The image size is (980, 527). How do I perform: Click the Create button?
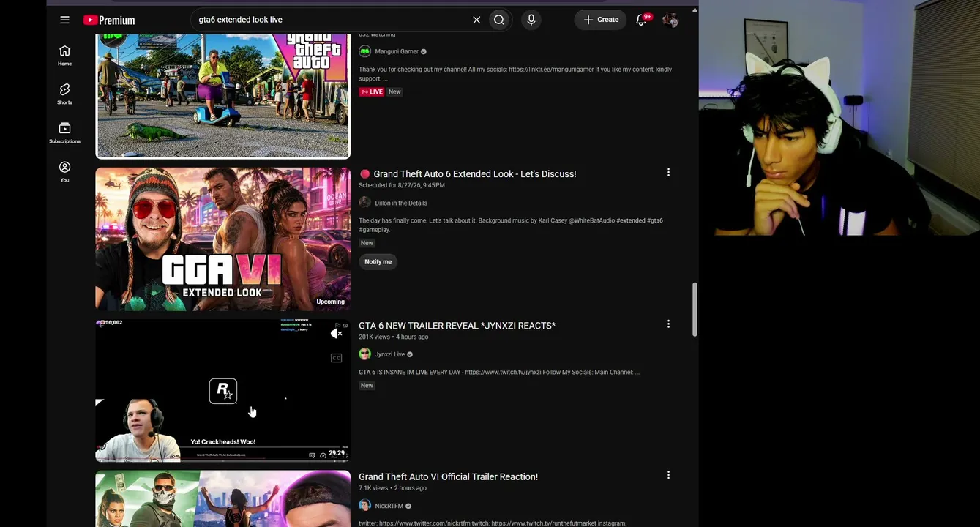point(600,20)
